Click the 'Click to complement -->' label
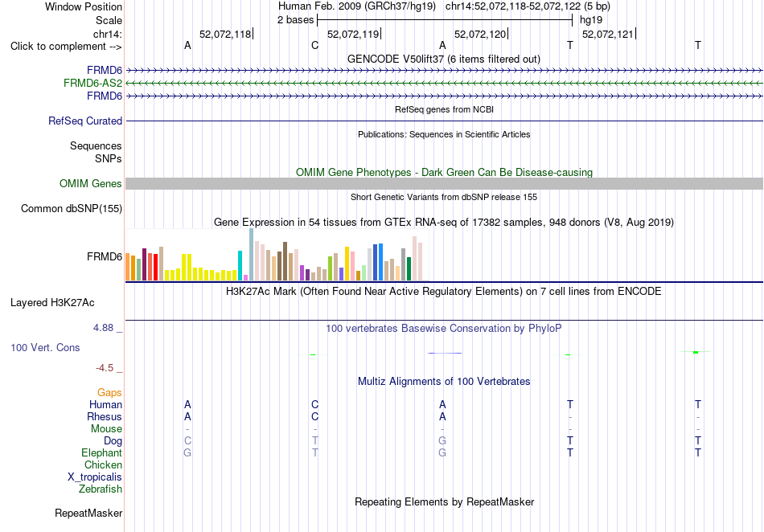 (66, 47)
